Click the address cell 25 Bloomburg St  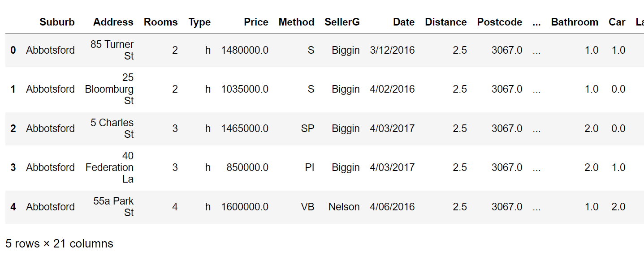click(109, 90)
